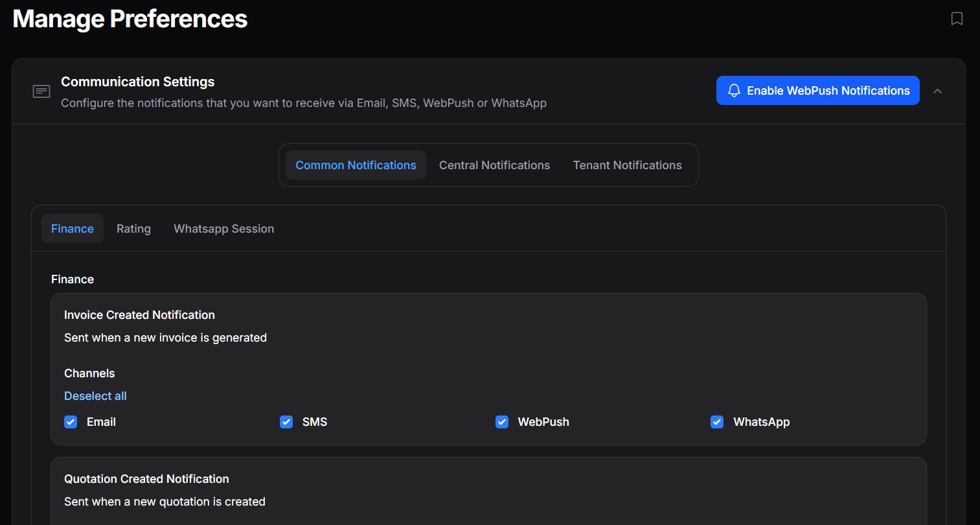Screen dimensions: 980x525
Task: Click the Communication Settings header title
Action: [x=137, y=82]
